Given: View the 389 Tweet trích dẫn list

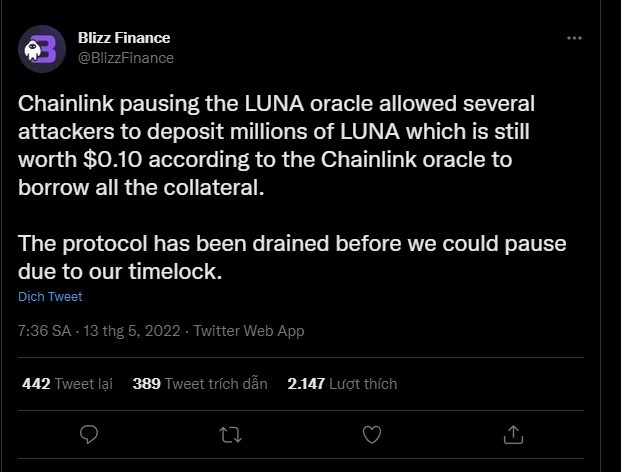Looking at the screenshot, I should point(198,383).
